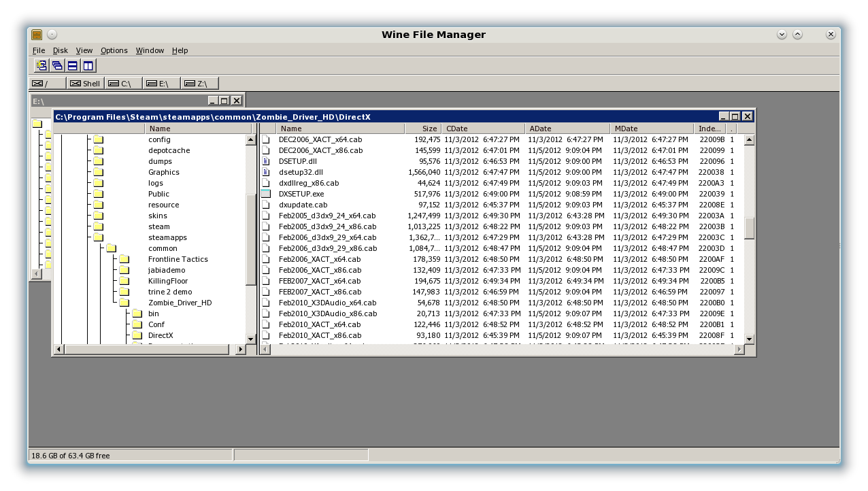
Task: Click the file list scroll down arrow
Action: 750,339
